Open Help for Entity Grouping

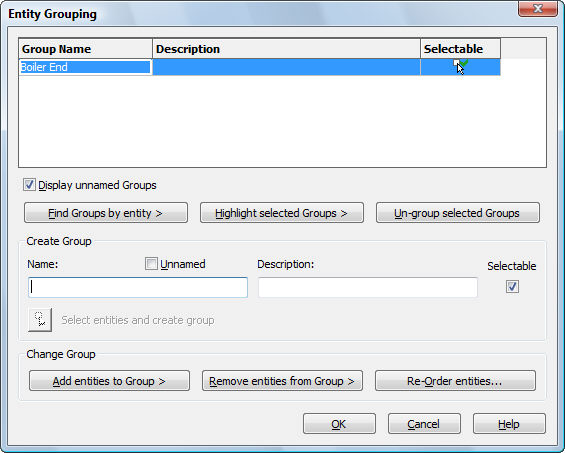pos(509,424)
